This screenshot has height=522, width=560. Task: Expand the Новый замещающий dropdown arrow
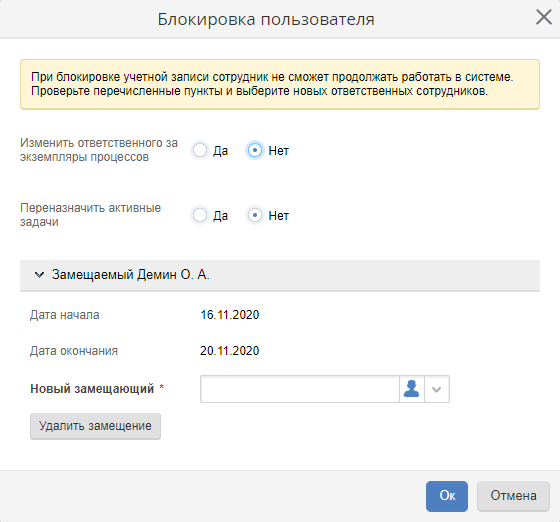click(436, 389)
